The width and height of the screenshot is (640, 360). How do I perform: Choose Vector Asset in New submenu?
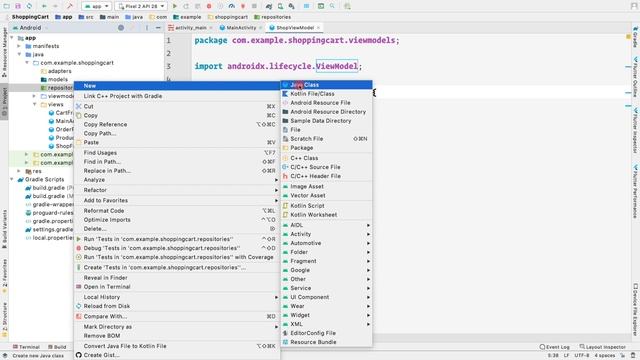click(x=327, y=196)
